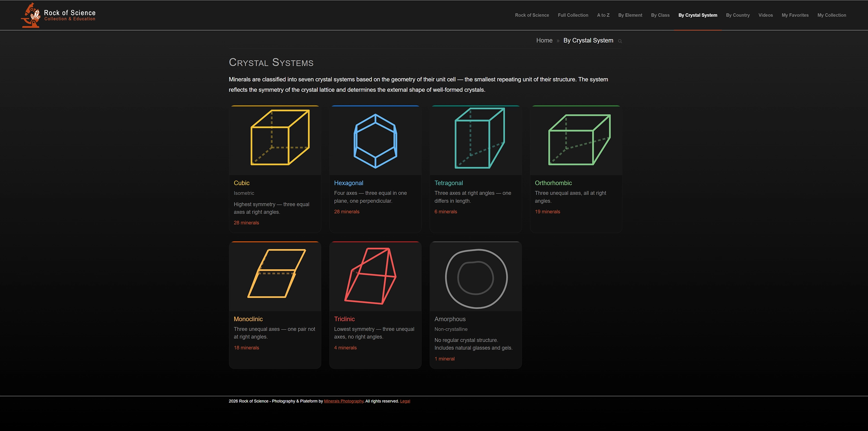Open the gray Amorphous blob diagram
Screen dimensions: 868x431
[476, 279]
